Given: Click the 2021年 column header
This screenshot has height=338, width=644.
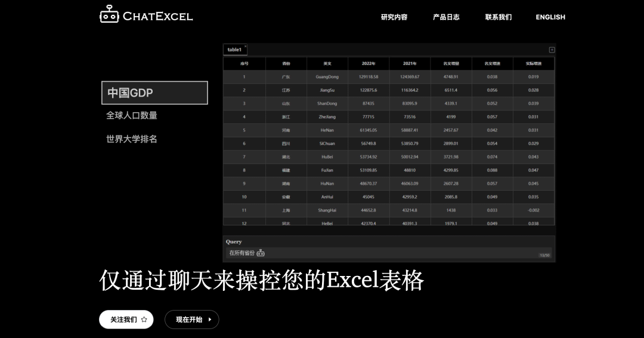Looking at the screenshot, I should 410,64.
